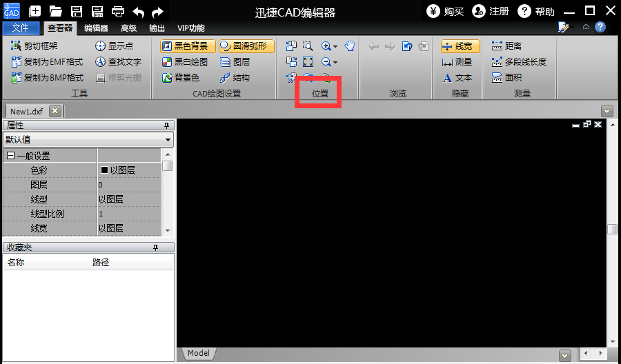Click the zoom out magnifier
Image resolution: width=621 pixels, height=364 pixels.
coord(326,62)
